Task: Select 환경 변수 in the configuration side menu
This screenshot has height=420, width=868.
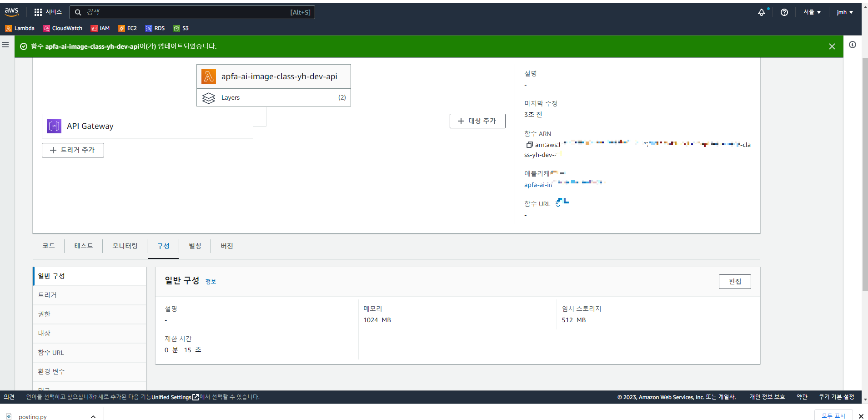Action: [x=90, y=372]
